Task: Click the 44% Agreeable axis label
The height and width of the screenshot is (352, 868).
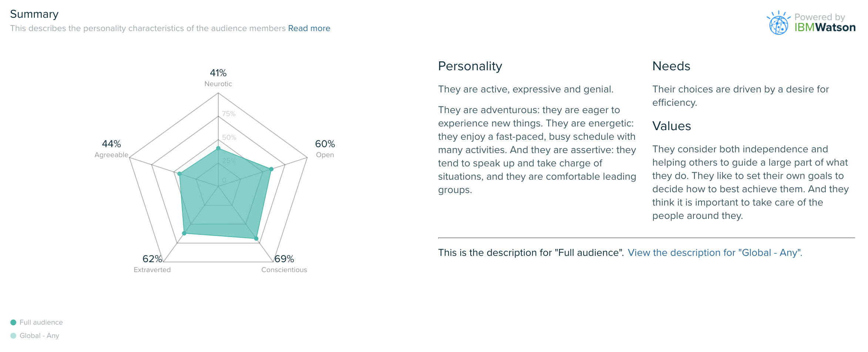Action: coord(111,149)
